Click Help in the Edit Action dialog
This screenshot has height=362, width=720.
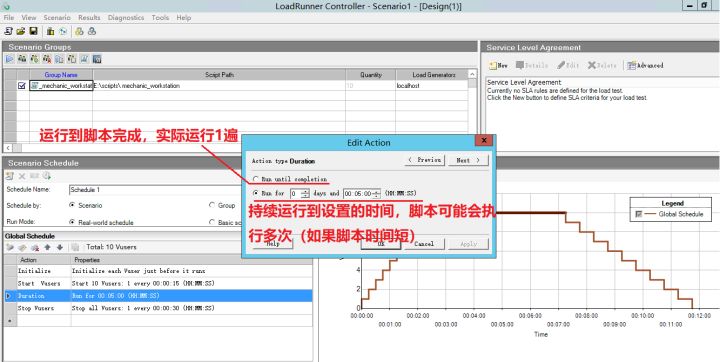273,244
